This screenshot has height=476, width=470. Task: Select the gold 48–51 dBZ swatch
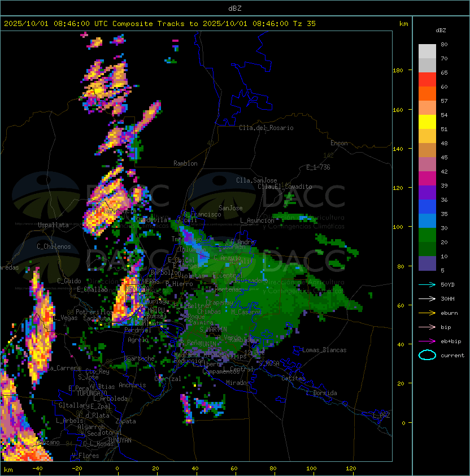(x=427, y=136)
